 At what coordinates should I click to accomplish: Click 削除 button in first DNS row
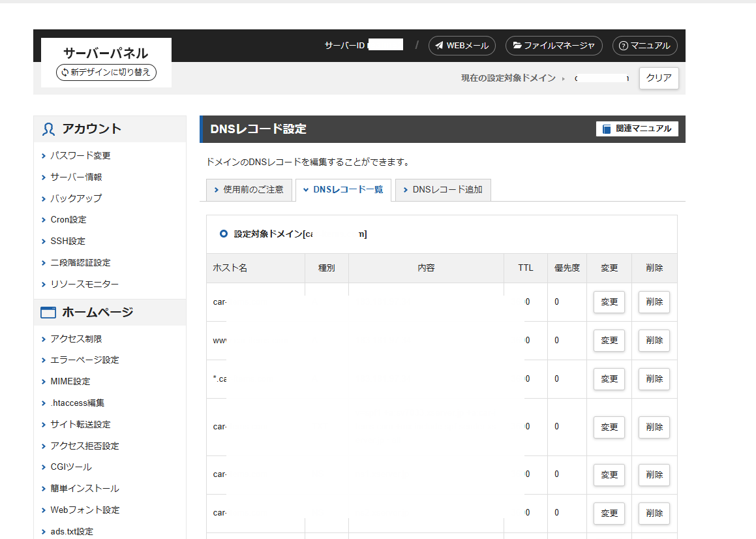(x=654, y=302)
